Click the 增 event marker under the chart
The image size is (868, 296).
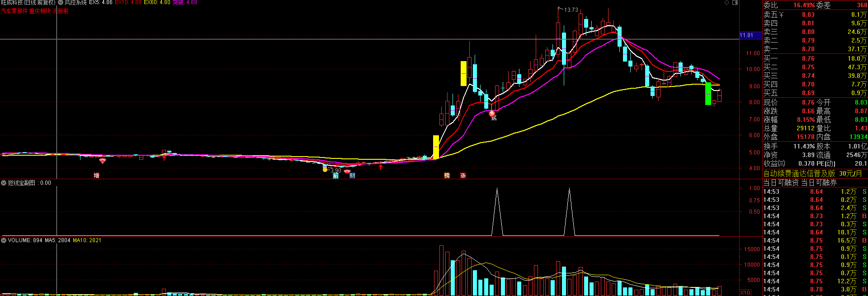[96, 176]
